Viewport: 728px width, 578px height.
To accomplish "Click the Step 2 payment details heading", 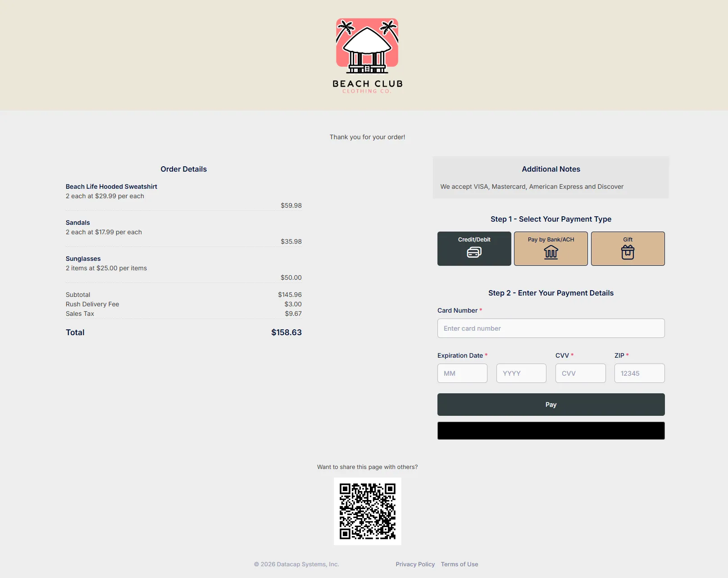I will [x=551, y=293].
